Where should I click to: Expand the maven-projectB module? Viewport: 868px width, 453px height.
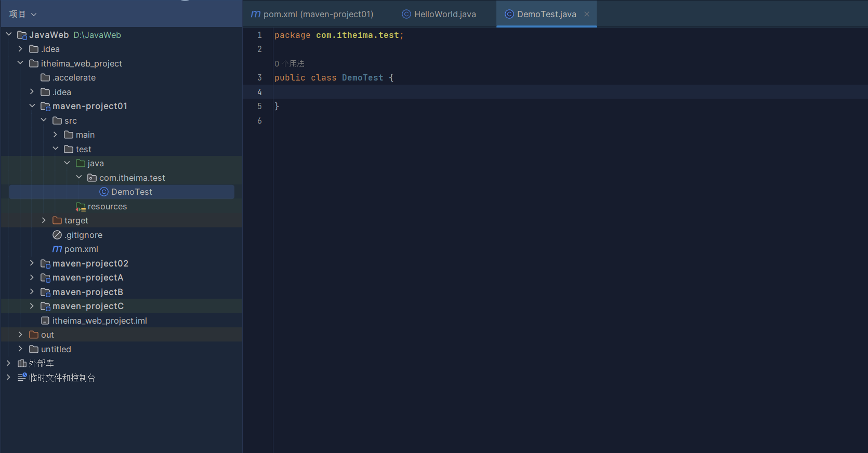(x=32, y=291)
